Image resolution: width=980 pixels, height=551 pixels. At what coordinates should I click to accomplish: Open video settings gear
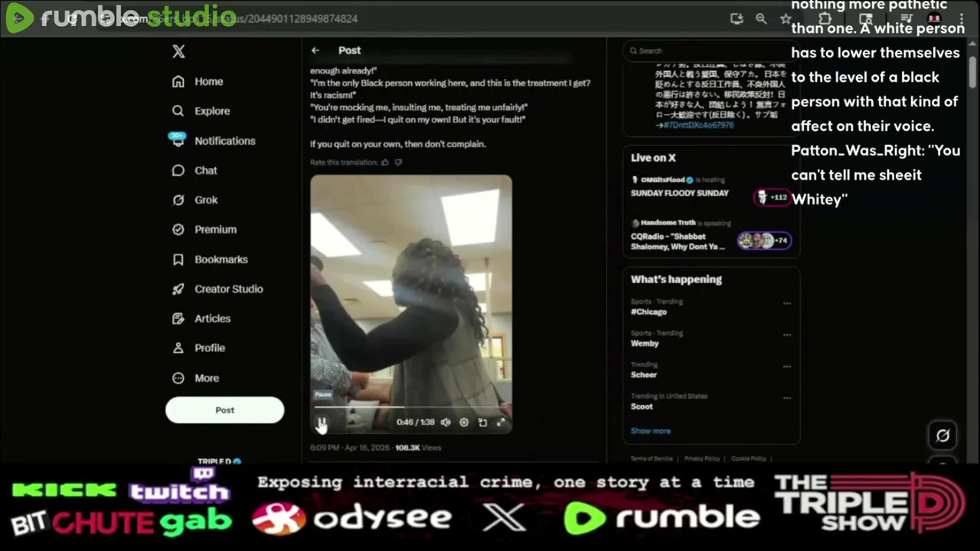coord(464,422)
